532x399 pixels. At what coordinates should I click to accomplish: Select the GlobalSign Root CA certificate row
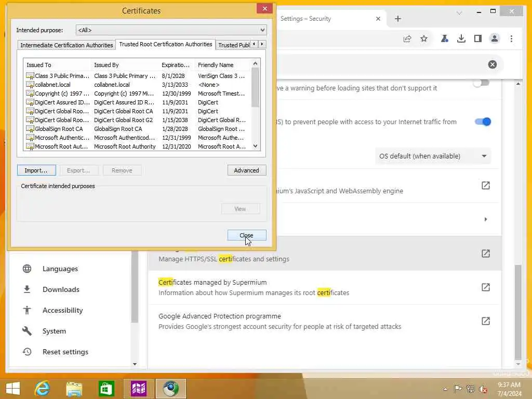[x=137, y=129]
